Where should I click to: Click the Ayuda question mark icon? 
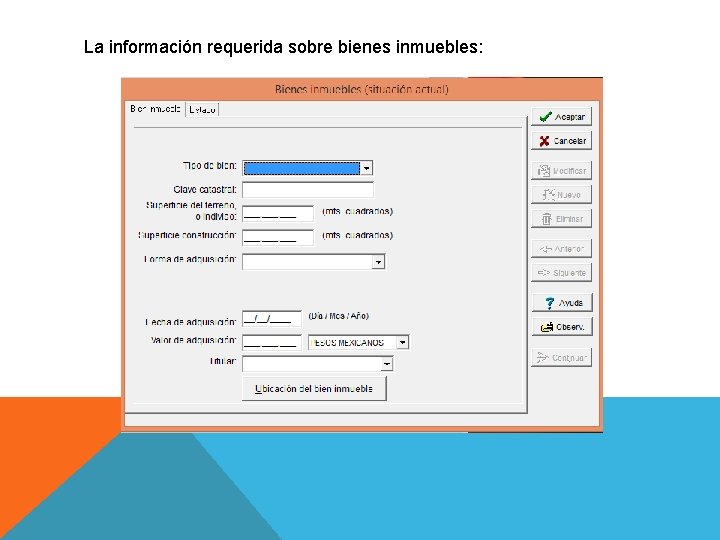(550, 303)
